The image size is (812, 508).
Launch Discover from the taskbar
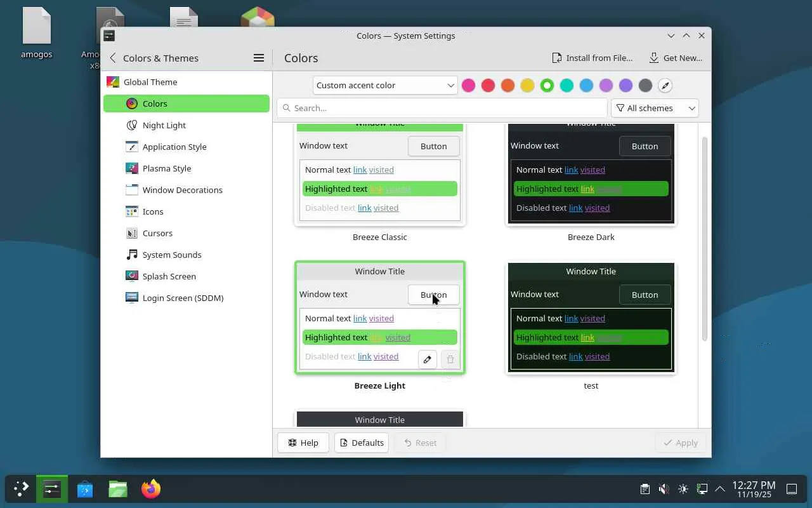tap(85, 489)
